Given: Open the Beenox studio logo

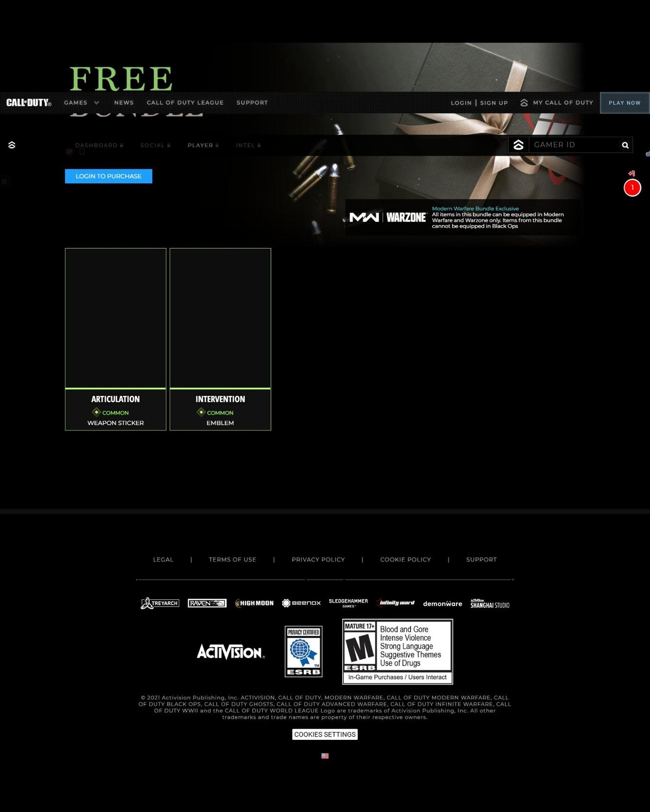Looking at the screenshot, I should click(301, 603).
